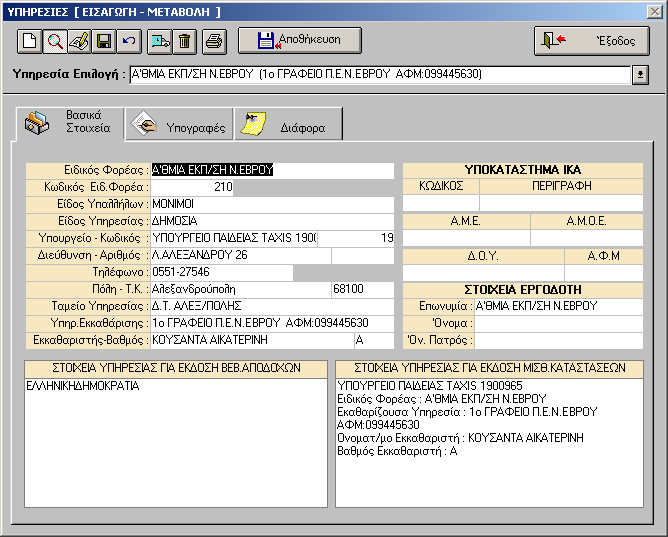Click the Βαθμός field showing Α
668x537 pixels.
pos(374,341)
